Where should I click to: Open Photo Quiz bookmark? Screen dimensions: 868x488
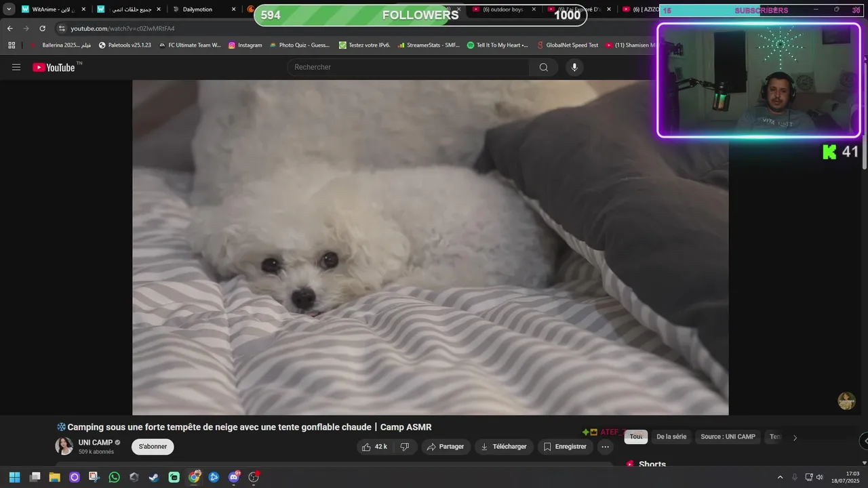[x=299, y=45]
